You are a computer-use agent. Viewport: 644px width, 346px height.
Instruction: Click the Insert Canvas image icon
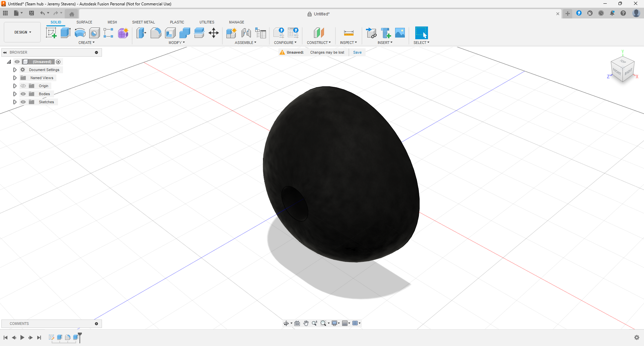tap(400, 33)
